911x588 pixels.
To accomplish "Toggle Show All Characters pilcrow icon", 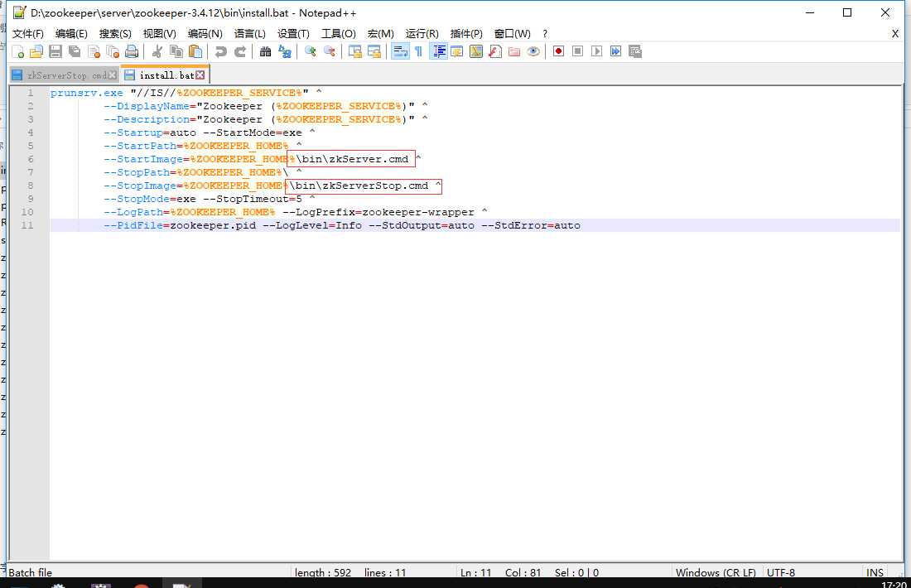I will click(418, 51).
